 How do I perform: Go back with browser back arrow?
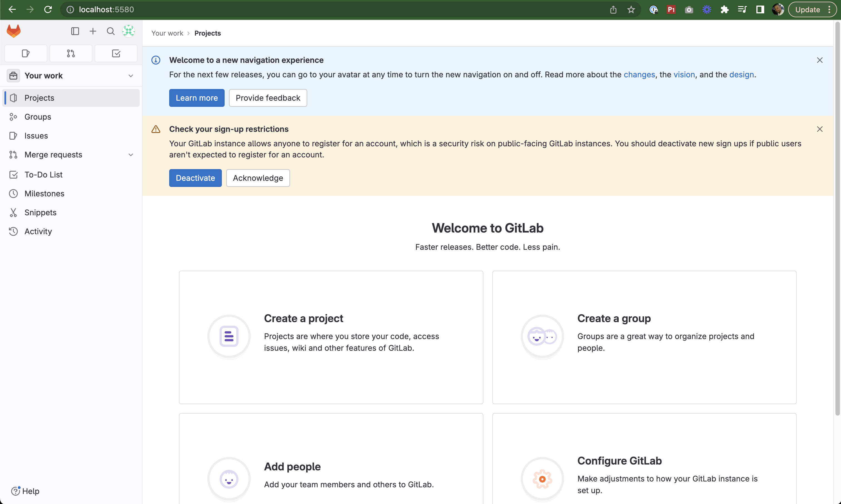[x=12, y=9]
